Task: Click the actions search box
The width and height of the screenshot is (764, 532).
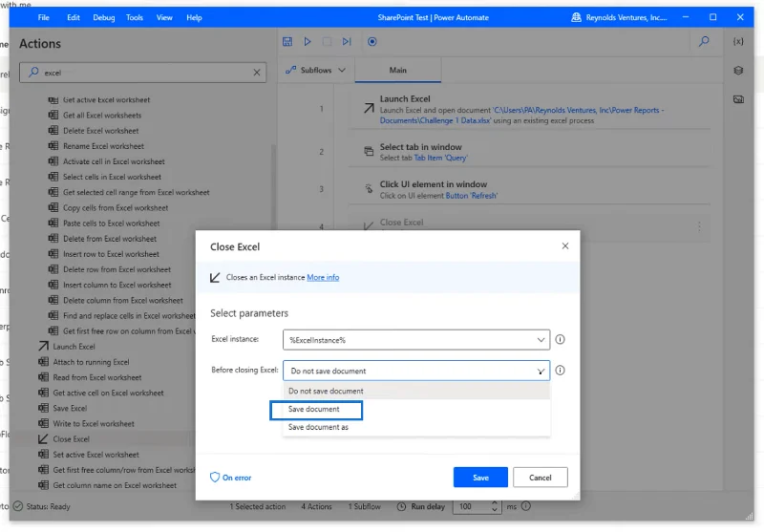Action: click(142, 73)
